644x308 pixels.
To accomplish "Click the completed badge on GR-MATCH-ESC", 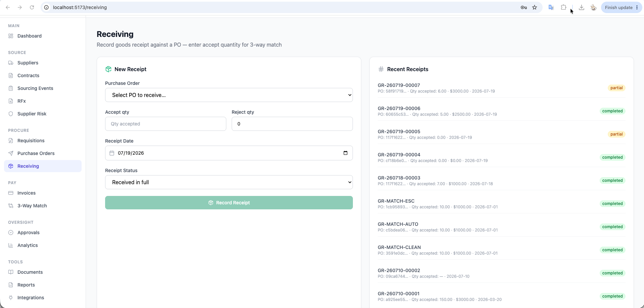I will click(612, 204).
